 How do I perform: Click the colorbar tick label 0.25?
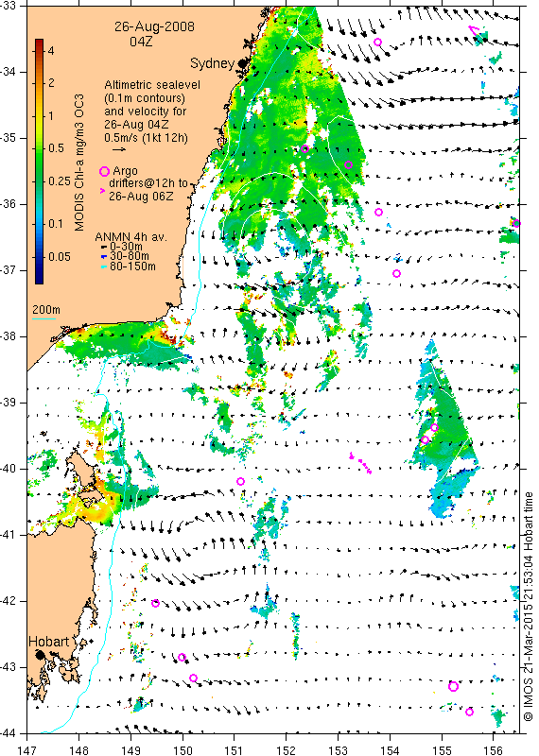tap(59, 180)
